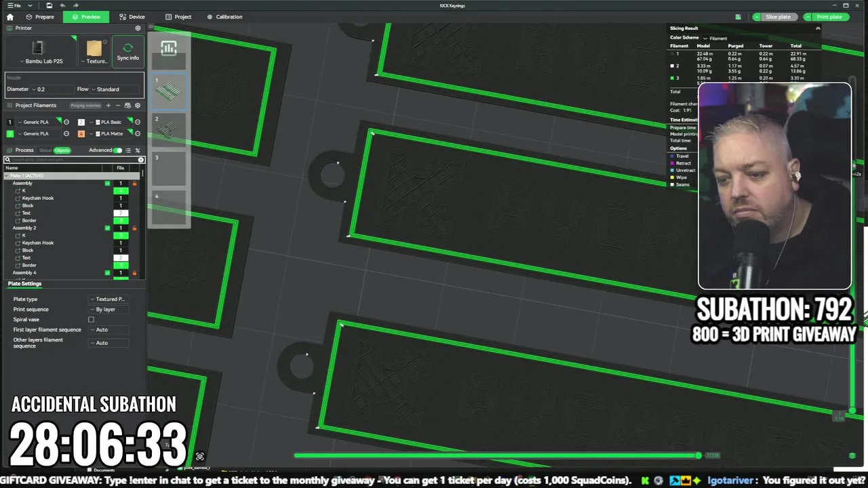Click filament 1 black color swatch
Viewport: 868px width, 488px height.
coord(9,122)
